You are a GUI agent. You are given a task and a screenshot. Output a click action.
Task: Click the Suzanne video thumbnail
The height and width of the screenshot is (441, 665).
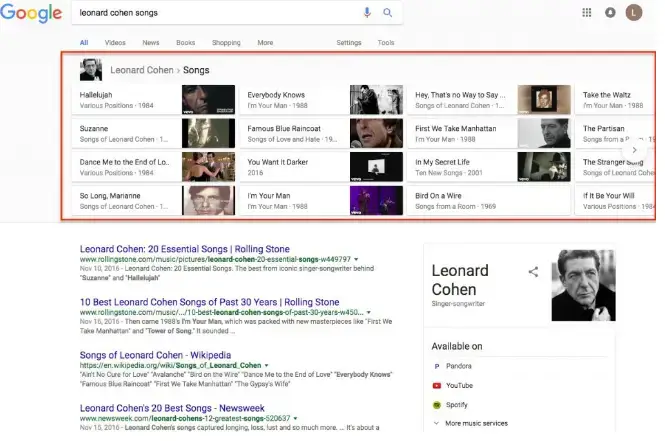(208, 134)
